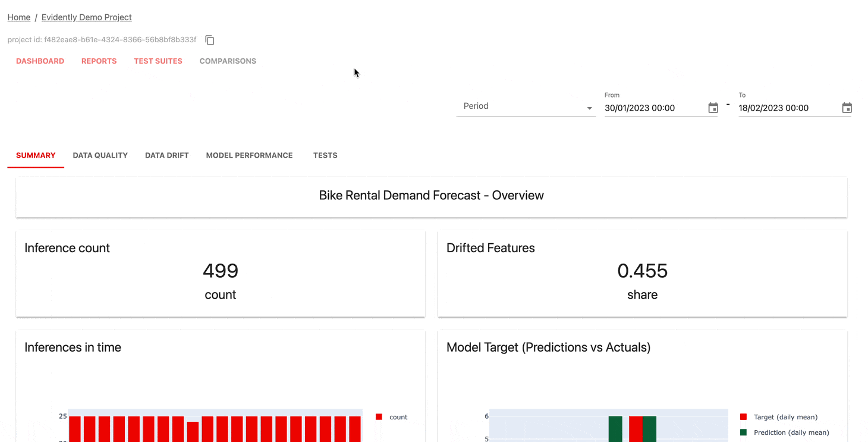
Task: Open the TEST SUITES tab
Action: 158,61
